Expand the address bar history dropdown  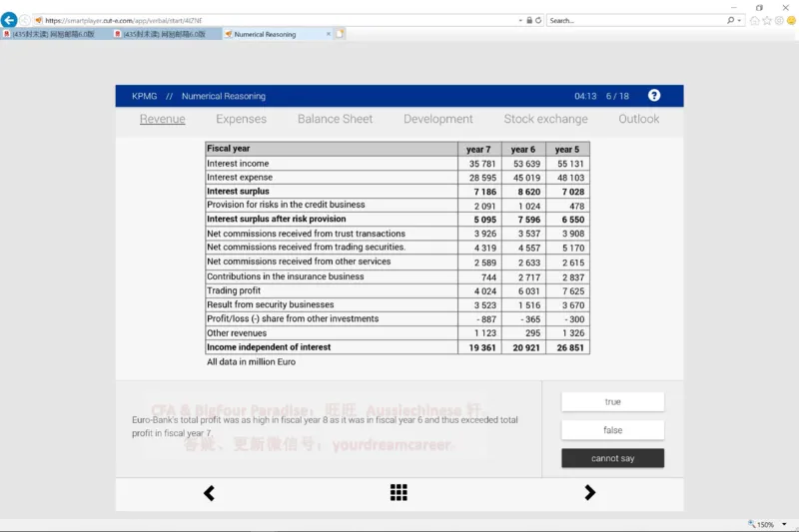(519, 20)
